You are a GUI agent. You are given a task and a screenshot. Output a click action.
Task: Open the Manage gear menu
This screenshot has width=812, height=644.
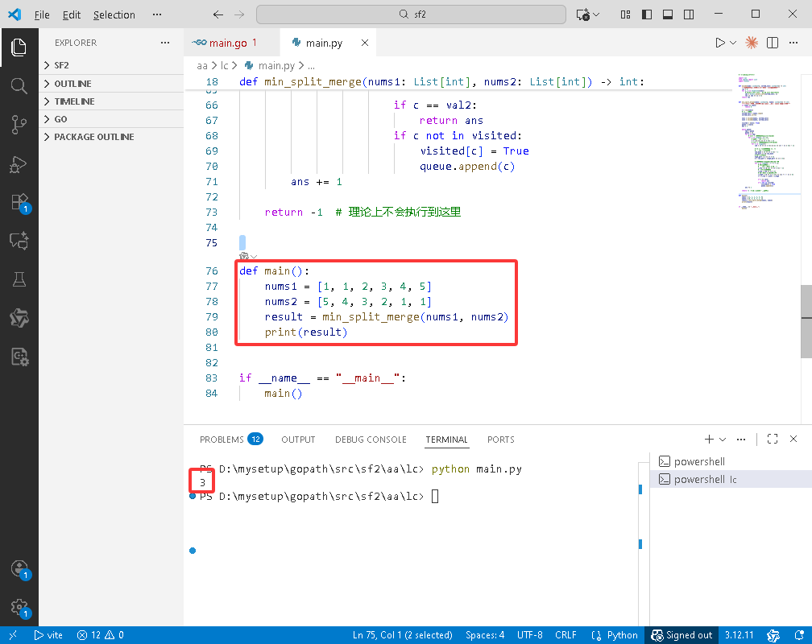19,607
